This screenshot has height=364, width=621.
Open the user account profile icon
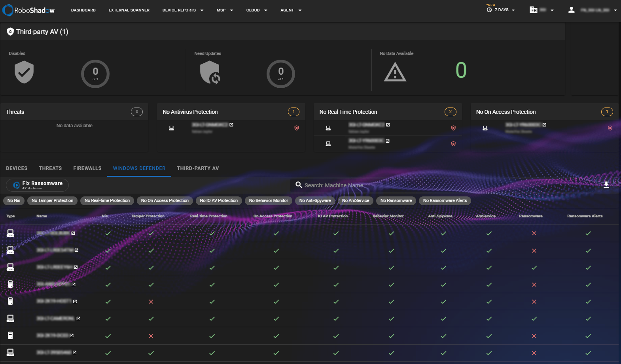click(571, 10)
